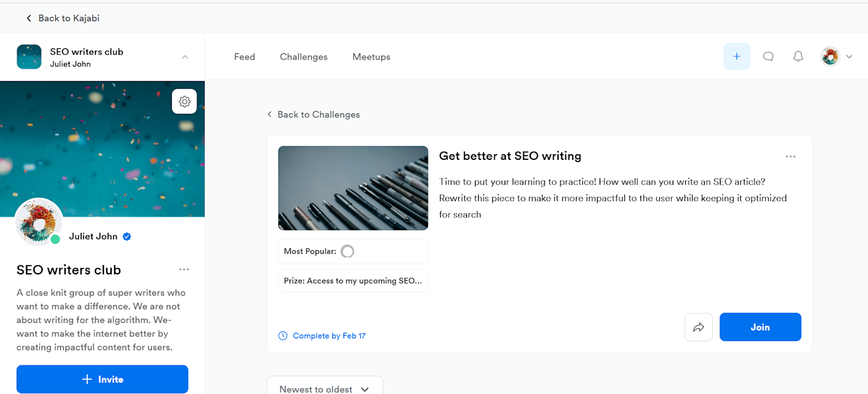The height and width of the screenshot is (394, 868).
Task: Join the Get better at SEO writing challenge
Action: click(x=760, y=327)
